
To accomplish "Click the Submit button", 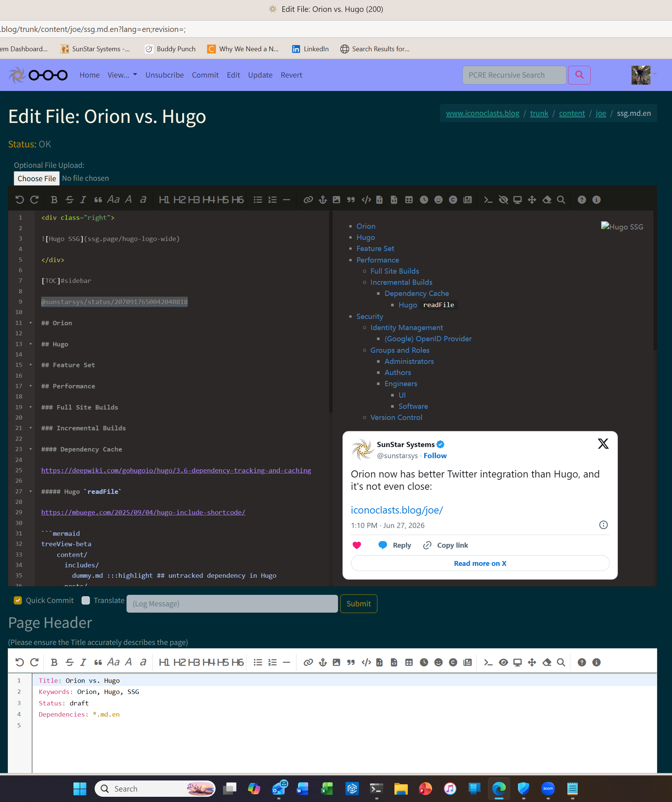I will coord(358,603).
